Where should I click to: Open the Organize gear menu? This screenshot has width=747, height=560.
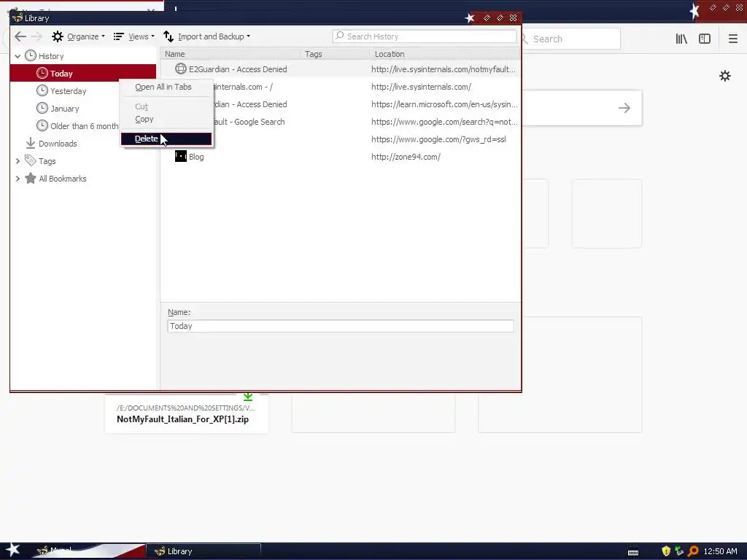pyautogui.click(x=78, y=36)
